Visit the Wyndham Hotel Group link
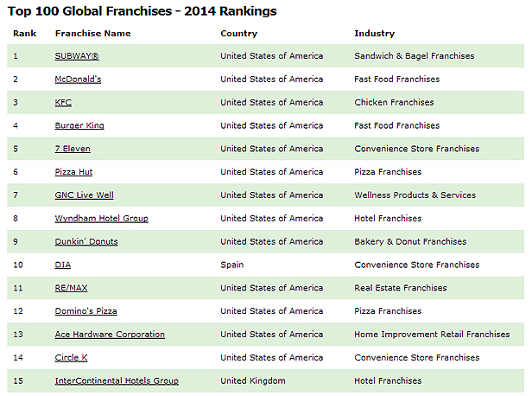 (x=101, y=219)
